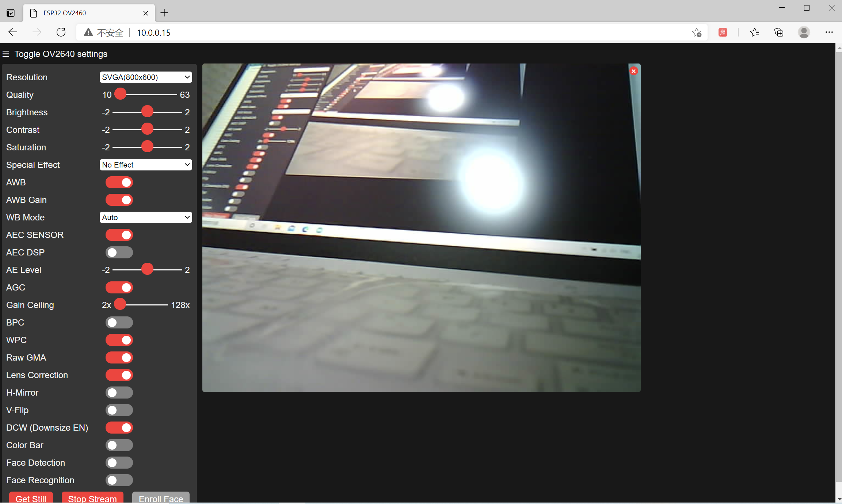
Task: Click the browser refresh icon
Action: (x=61, y=32)
